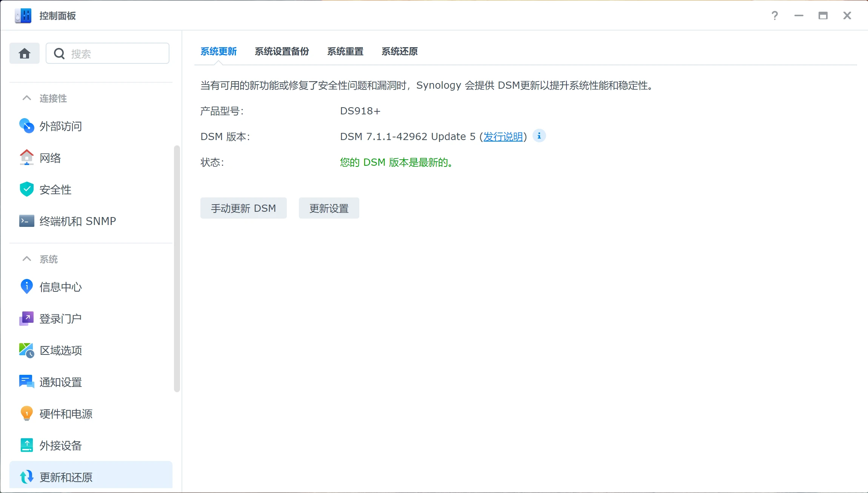The width and height of the screenshot is (868, 493).
Task: Open 信息中心 via its info icon
Action: pos(26,287)
